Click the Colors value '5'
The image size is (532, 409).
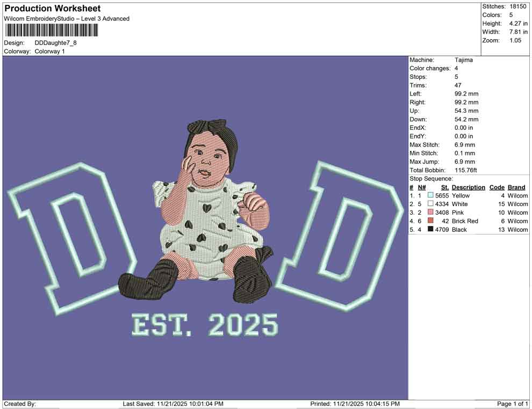(511, 15)
